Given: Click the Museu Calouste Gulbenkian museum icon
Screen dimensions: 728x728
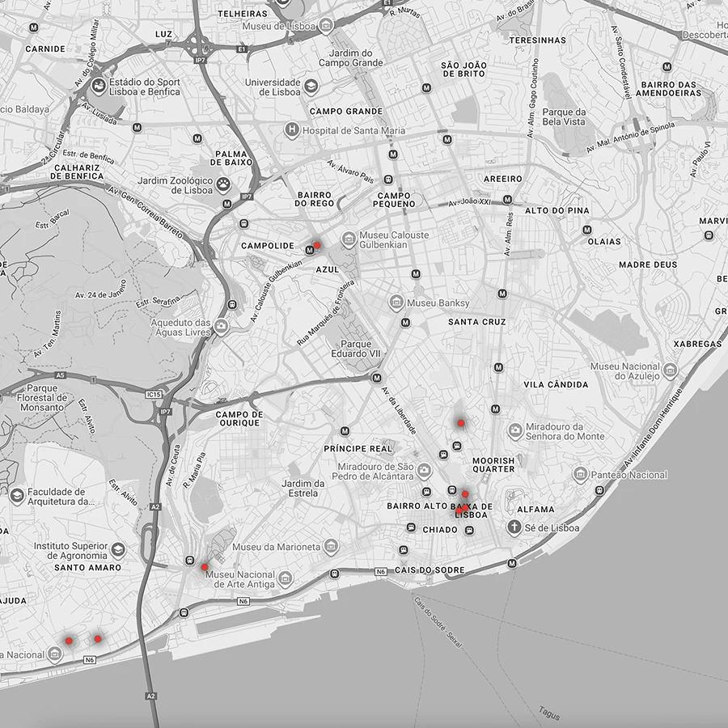Looking at the screenshot, I should pos(349,239).
